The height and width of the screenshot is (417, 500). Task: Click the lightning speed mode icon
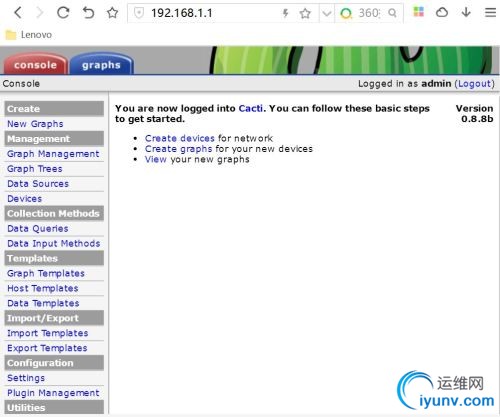(285, 13)
